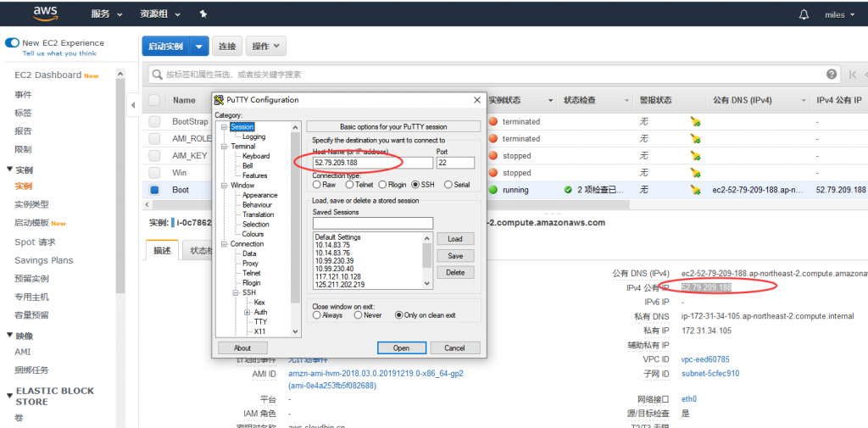
Task: Open the 操作 actions dropdown
Action: point(265,47)
